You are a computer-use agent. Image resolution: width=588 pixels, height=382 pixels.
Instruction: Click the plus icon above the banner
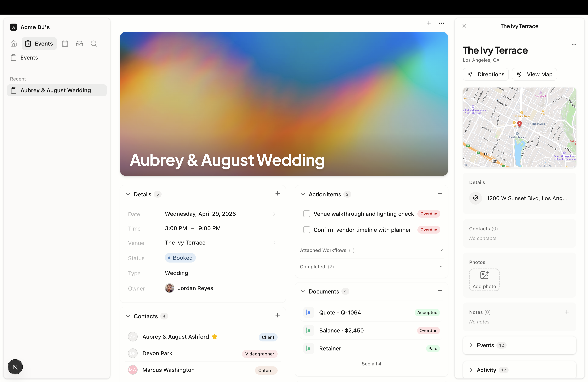click(429, 23)
